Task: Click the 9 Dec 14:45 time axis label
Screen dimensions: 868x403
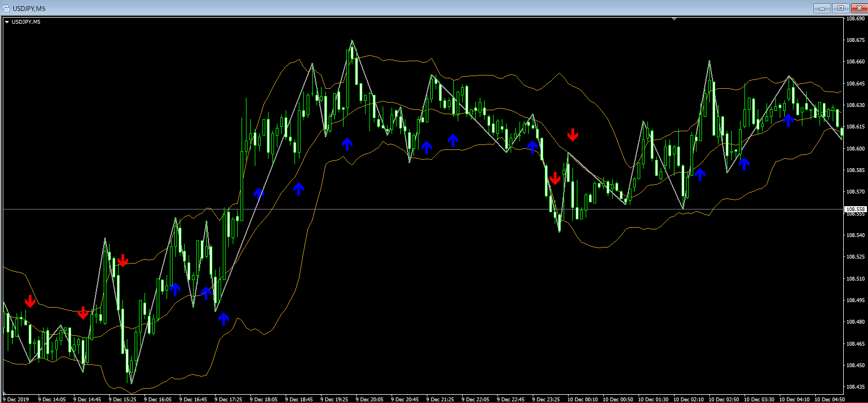Action: click(x=87, y=400)
